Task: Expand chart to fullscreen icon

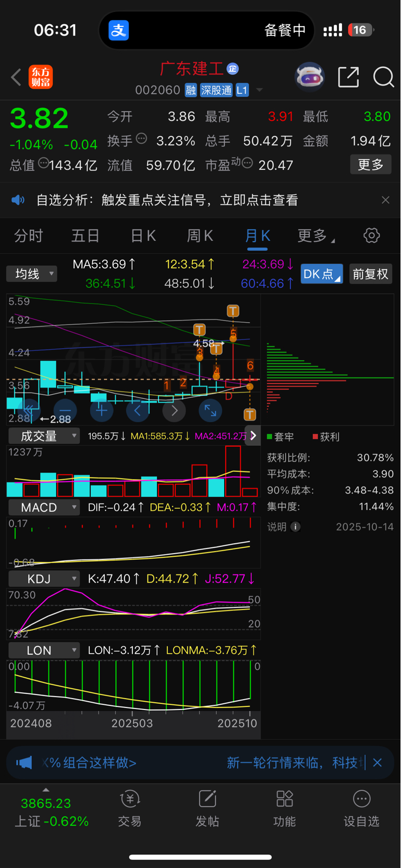Action: click(210, 411)
